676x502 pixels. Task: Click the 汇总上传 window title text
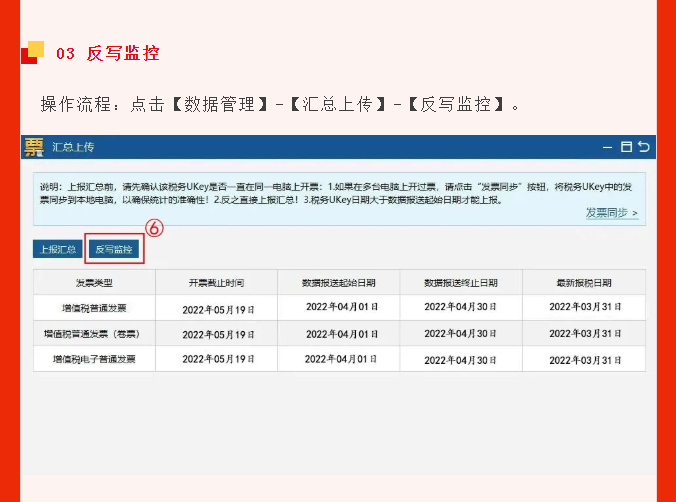click(x=73, y=147)
